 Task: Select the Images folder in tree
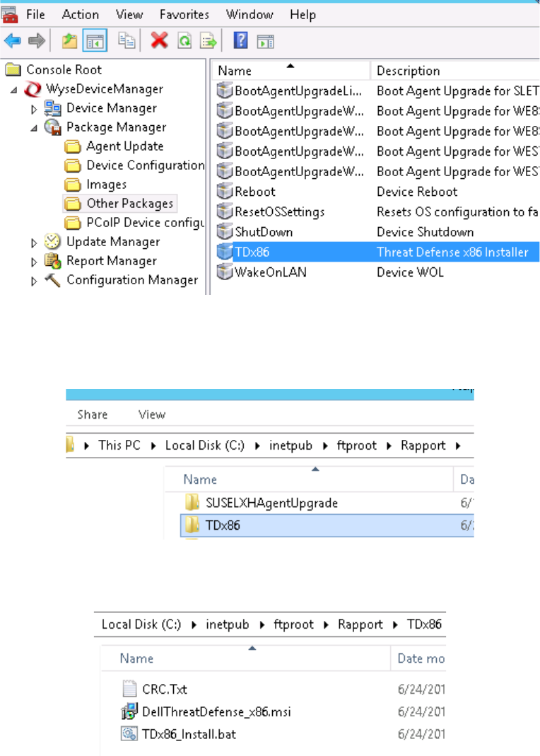(96, 185)
